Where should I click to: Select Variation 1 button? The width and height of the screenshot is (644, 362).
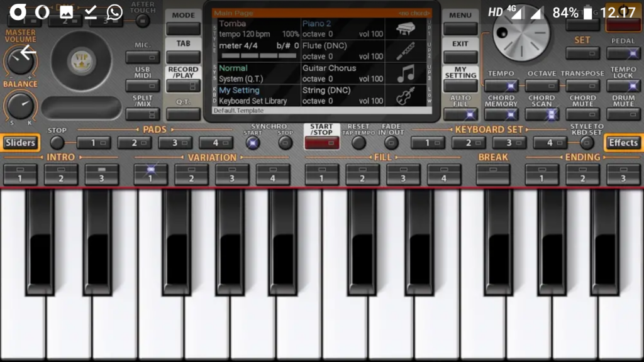tap(150, 174)
